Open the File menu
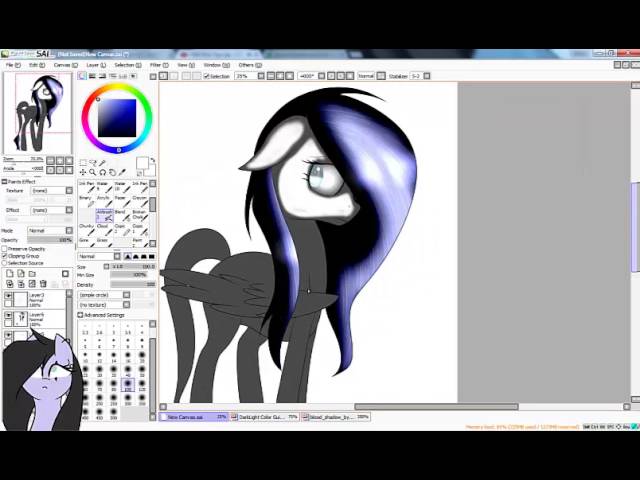 (x=12, y=65)
